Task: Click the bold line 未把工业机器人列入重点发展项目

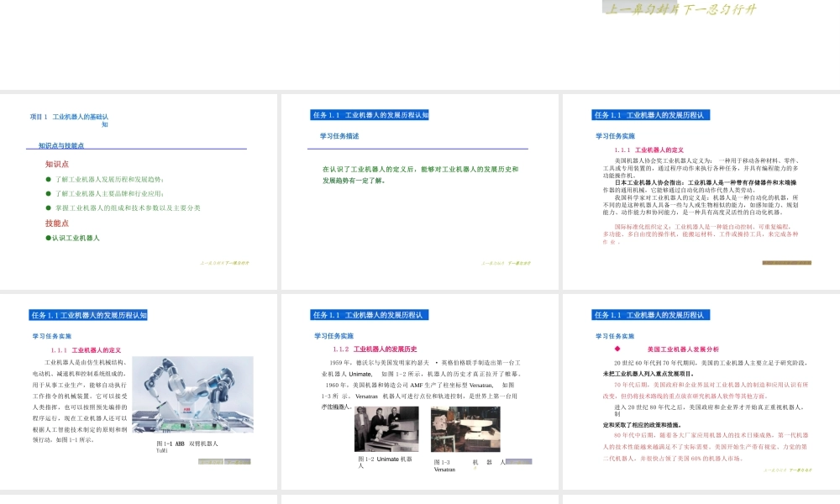Action: coord(648,374)
